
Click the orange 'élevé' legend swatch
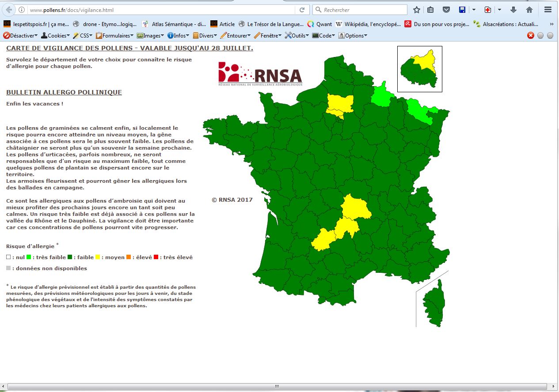pos(128,257)
